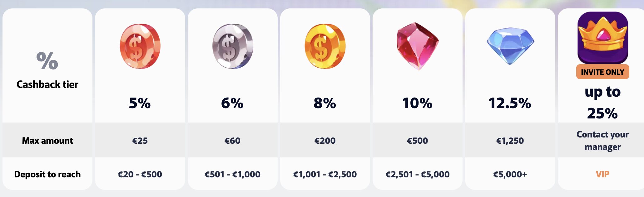This screenshot has width=644, height=197.
Task: Click the grey percent symbol icon
Action: [x=47, y=60]
